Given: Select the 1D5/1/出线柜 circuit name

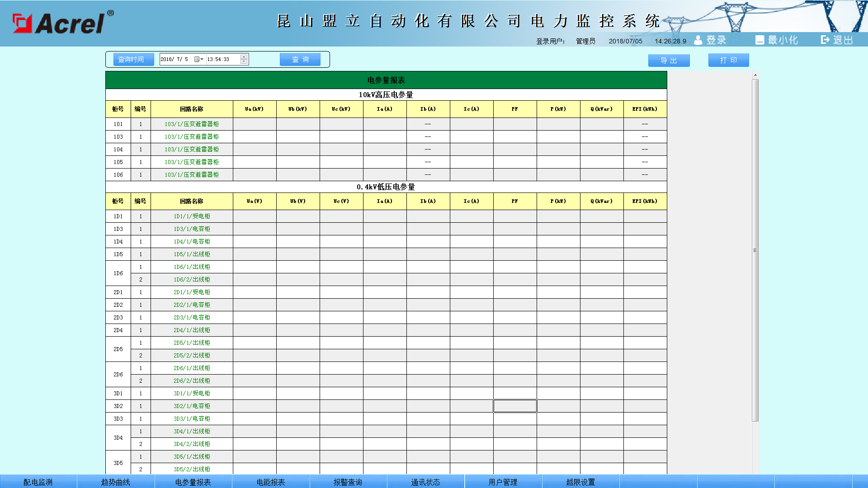Looking at the screenshot, I should click(192, 254).
